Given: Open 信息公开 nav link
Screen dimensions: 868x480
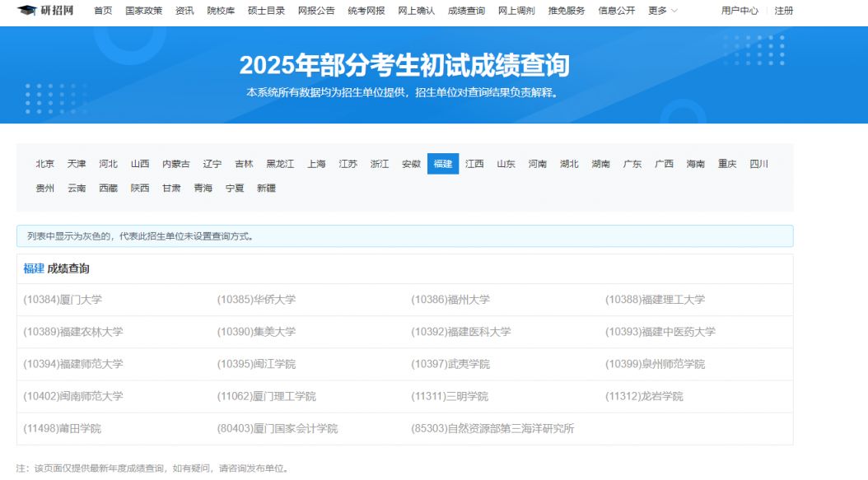Looking at the screenshot, I should tap(617, 11).
